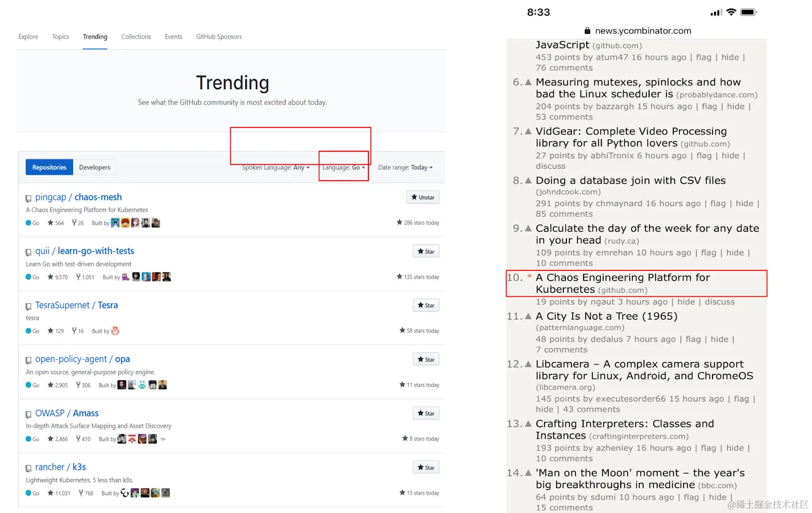Switch to the Topics tab
Viewport: 812px width, 513px height.
60,37
